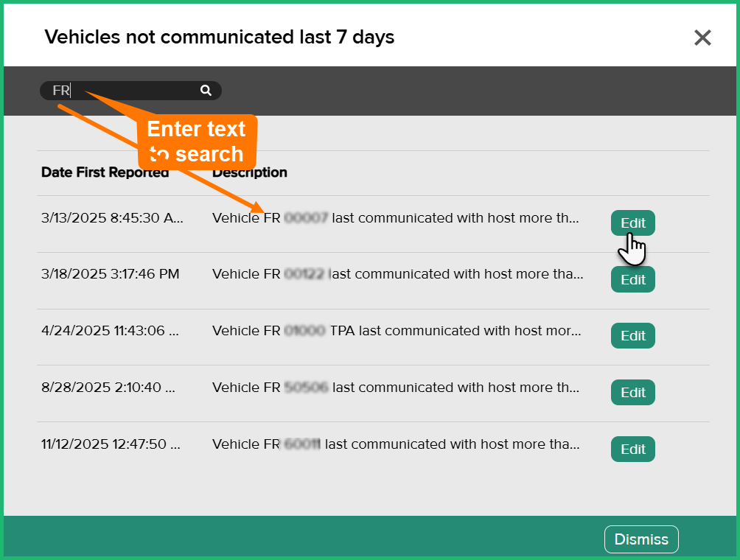Close the dialog with the X icon
The width and height of the screenshot is (740, 560).
702,38
